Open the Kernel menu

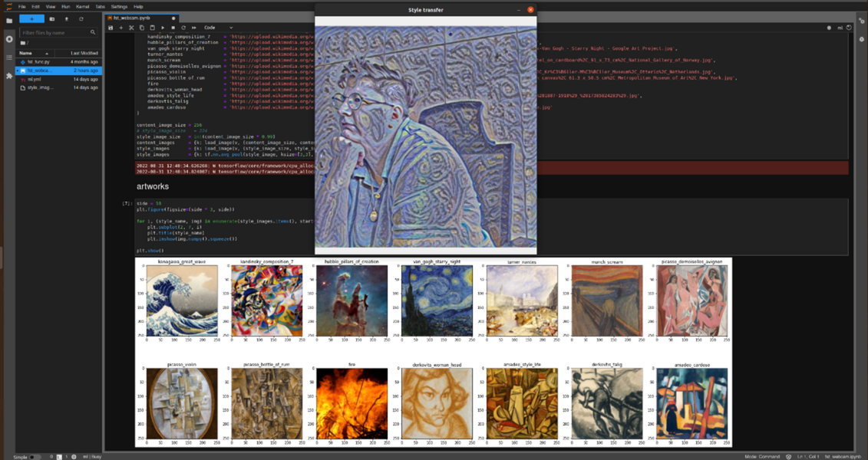[82, 7]
